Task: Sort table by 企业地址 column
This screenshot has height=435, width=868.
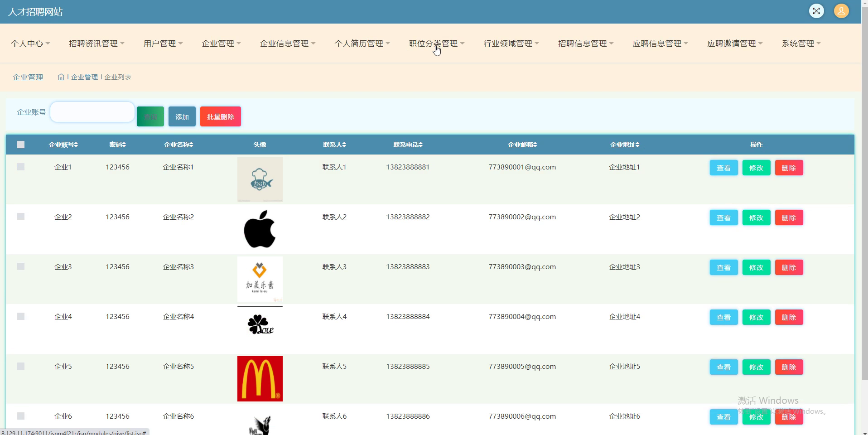Action: click(x=624, y=145)
